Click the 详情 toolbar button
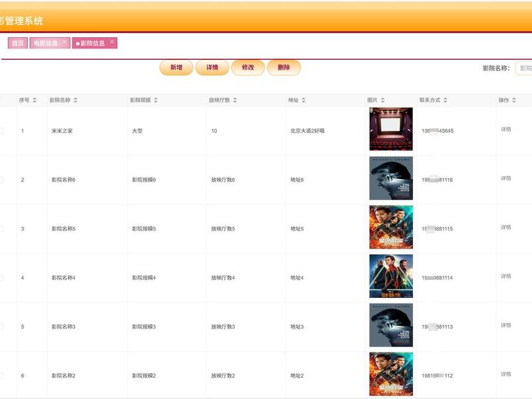This screenshot has width=532, height=399. click(x=212, y=68)
